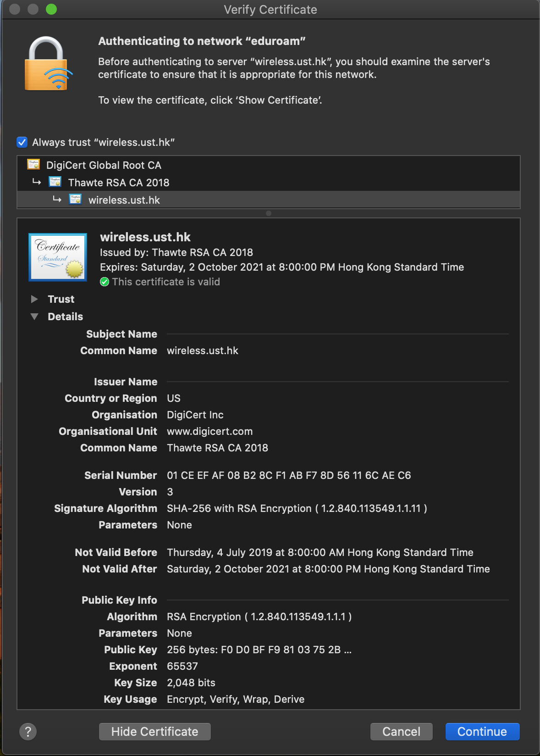Uncheck Always trust "wireless.ust.hk" checkbox
Screen dimensions: 540x756
coord(22,142)
